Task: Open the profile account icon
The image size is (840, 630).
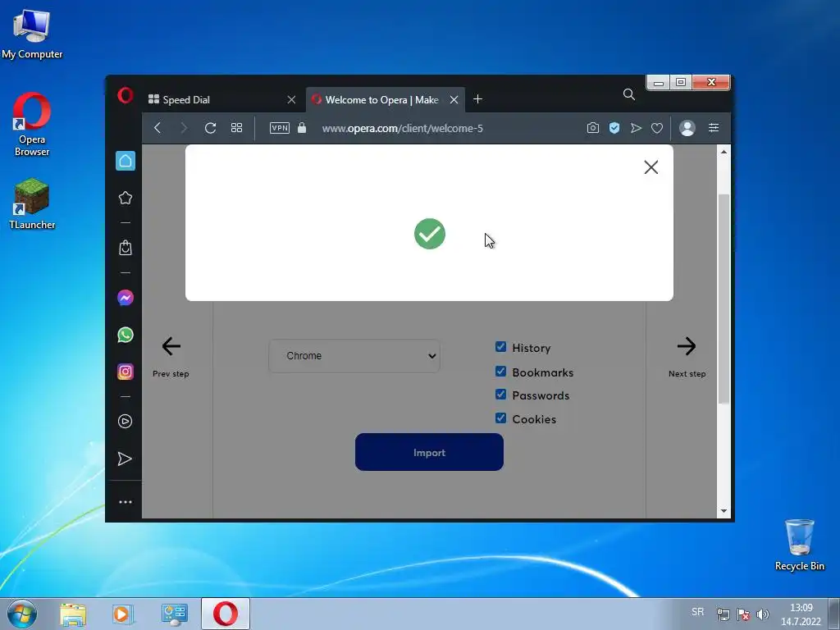Action: click(x=687, y=127)
